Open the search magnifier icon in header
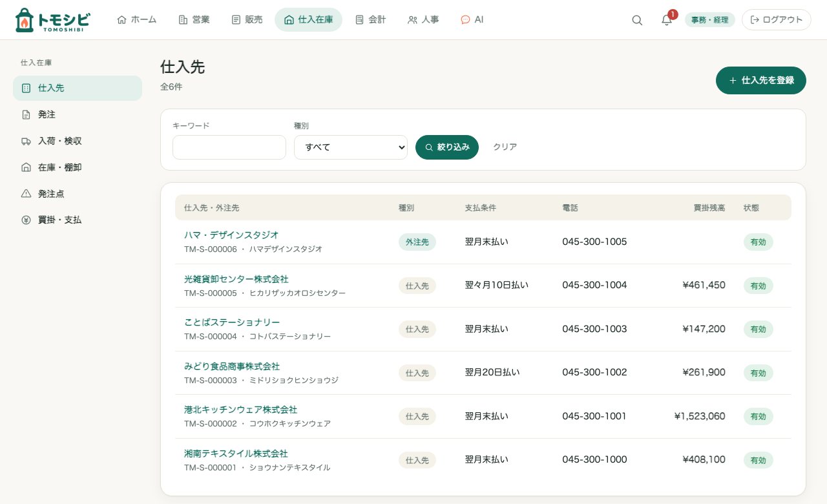 [637, 20]
